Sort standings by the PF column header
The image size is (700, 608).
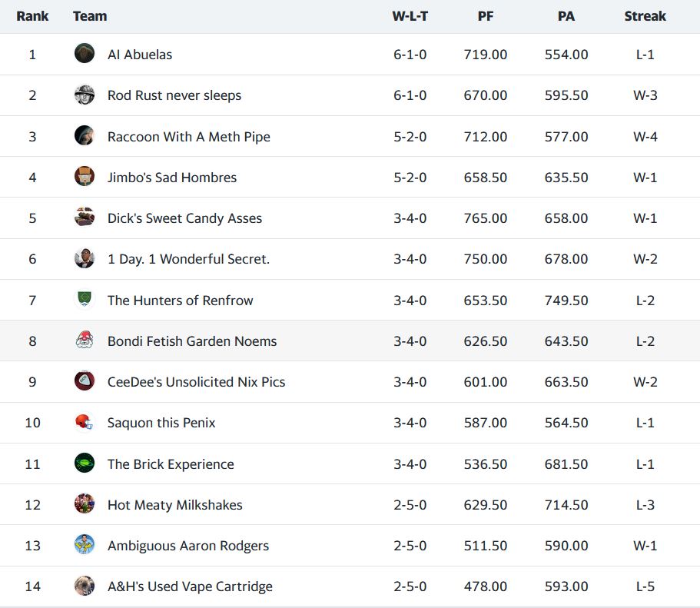[486, 16]
